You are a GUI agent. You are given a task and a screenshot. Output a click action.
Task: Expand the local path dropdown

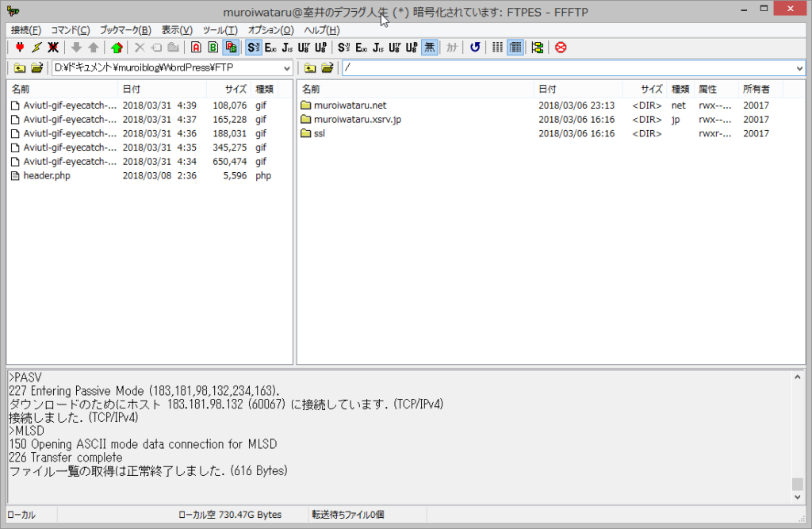point(286,68)
